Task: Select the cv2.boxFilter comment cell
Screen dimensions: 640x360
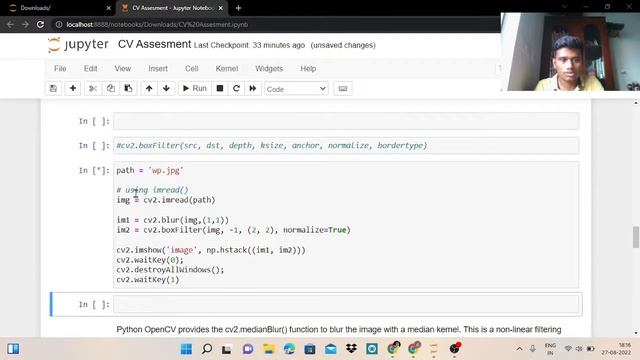Action: [x=346, y=146]
